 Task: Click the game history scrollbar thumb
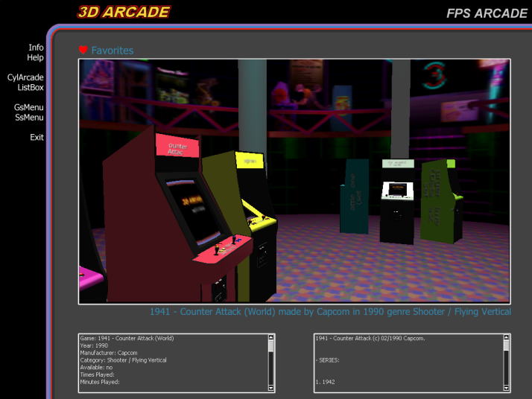click(x=507, y=346)
